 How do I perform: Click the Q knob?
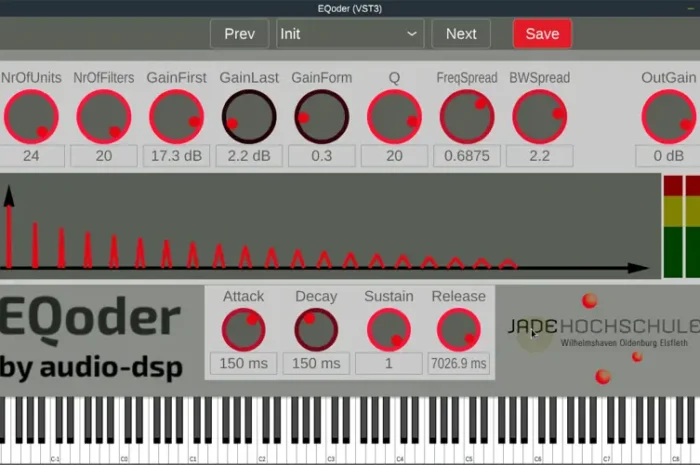coord(394,116)
